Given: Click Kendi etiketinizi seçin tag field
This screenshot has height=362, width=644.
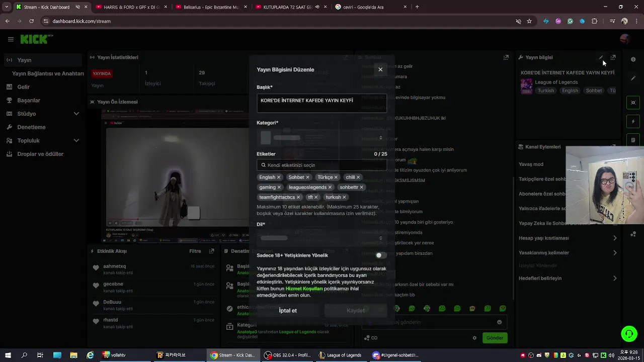Looking at the screenshot, I should [x=321, y=165].
